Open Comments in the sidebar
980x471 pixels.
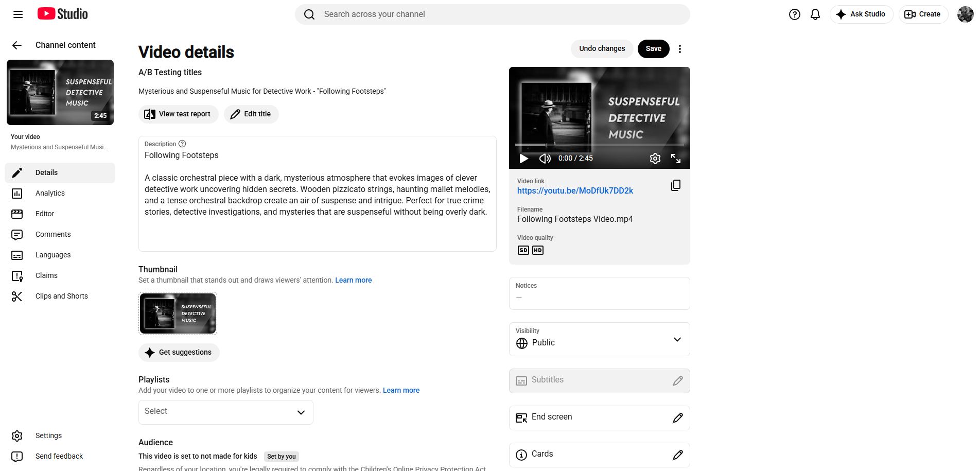60,235
